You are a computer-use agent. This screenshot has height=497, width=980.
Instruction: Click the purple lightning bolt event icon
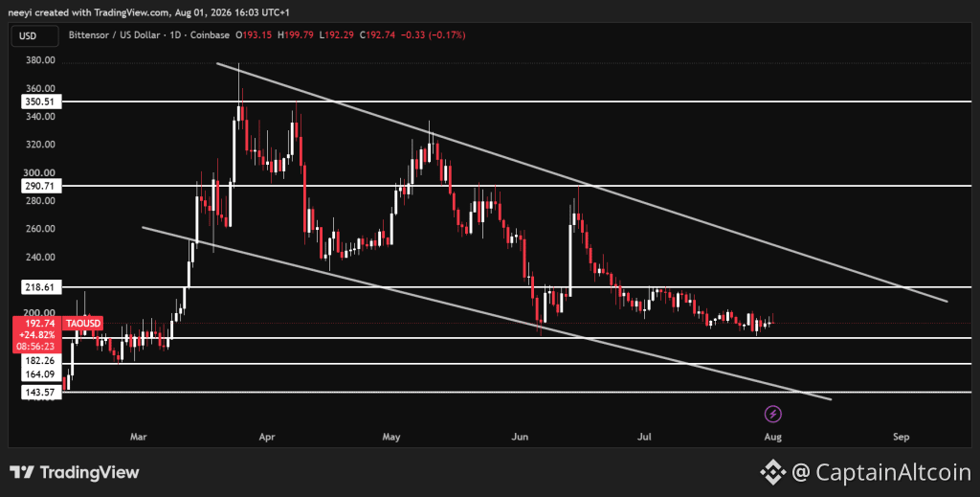[x=773, y=414]
